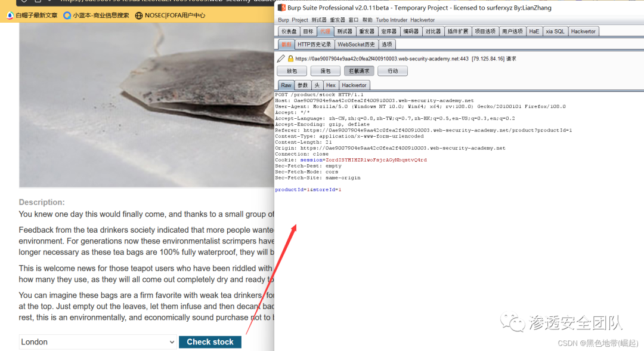The height and width of the screenshot is (351, 644).
Task: Click the NOSEC|FOFA bookmark globe icon
Action: coord(139,15)
